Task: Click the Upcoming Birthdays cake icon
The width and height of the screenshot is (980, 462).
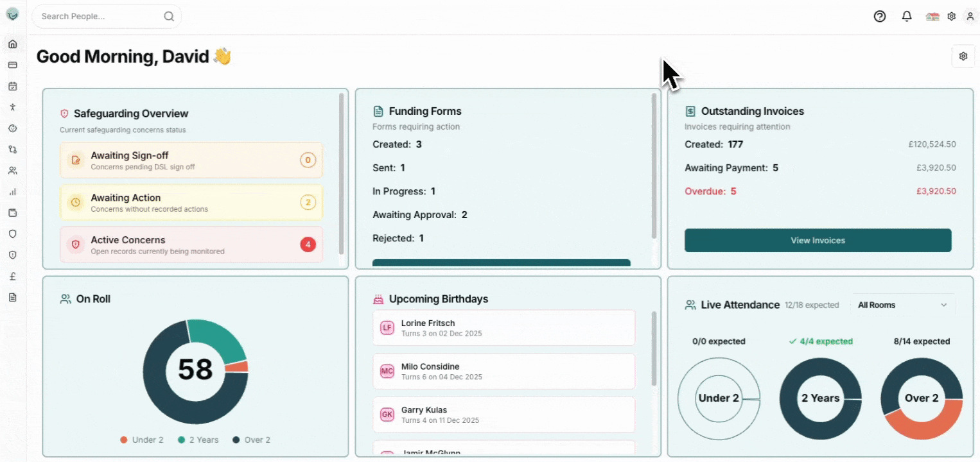Action: point(378,299)
